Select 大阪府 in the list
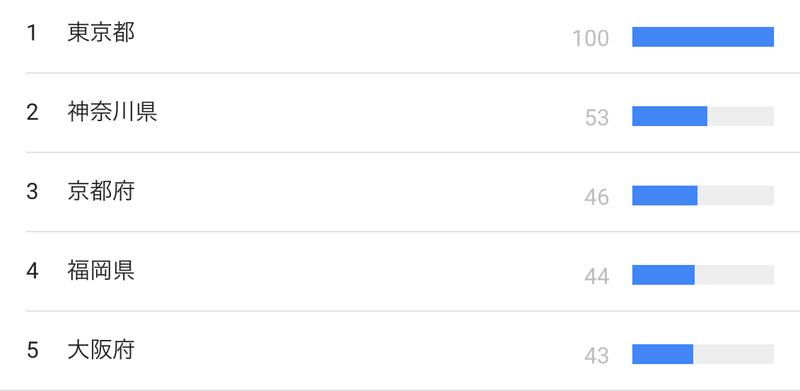800x391 pixels. click(101, 350)
